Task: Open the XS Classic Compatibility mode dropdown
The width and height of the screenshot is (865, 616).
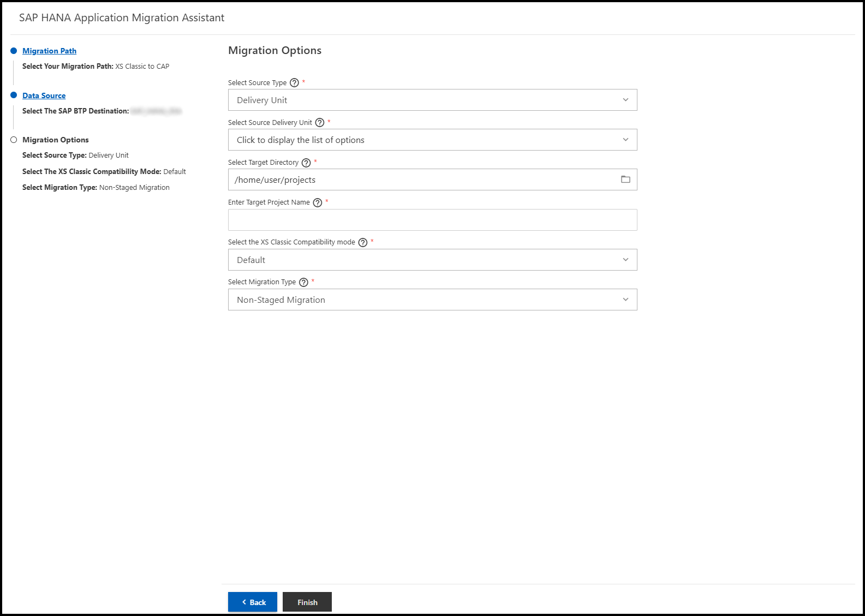Action: pyautogui.click(x=432, y=260)
